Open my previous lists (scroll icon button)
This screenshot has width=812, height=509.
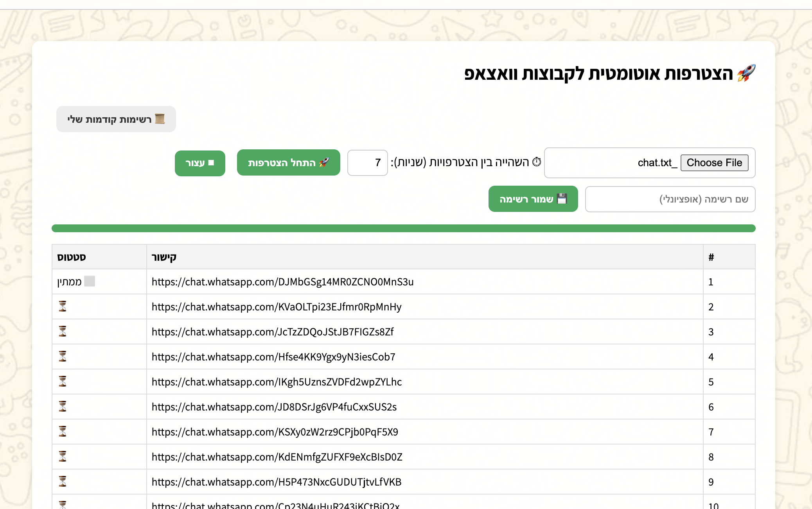tap(116, 119)
